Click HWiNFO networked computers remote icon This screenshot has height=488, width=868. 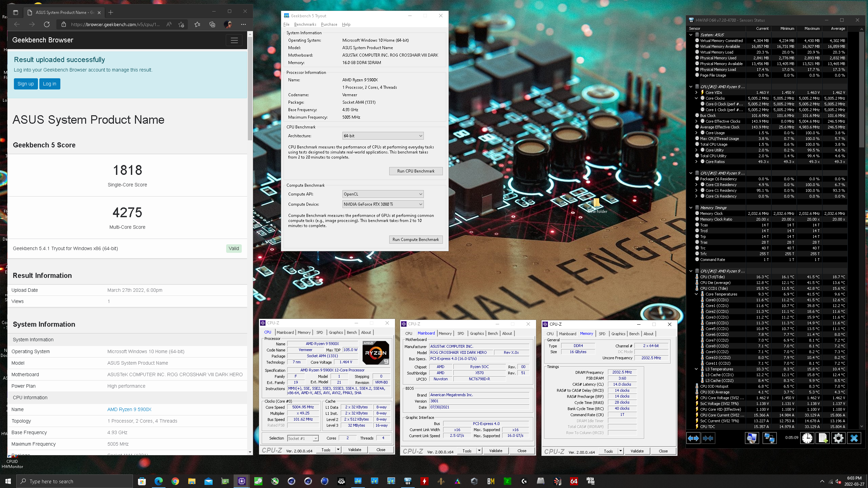point(769,438)
